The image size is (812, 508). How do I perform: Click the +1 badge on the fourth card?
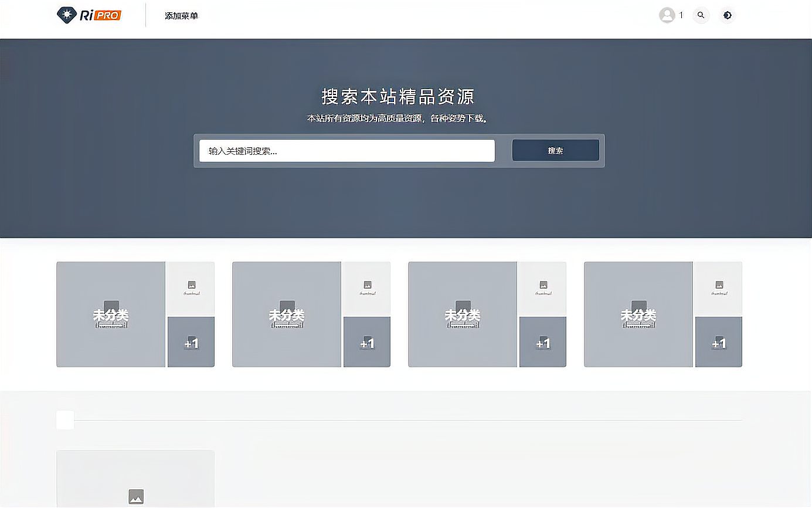pos(719,342)
